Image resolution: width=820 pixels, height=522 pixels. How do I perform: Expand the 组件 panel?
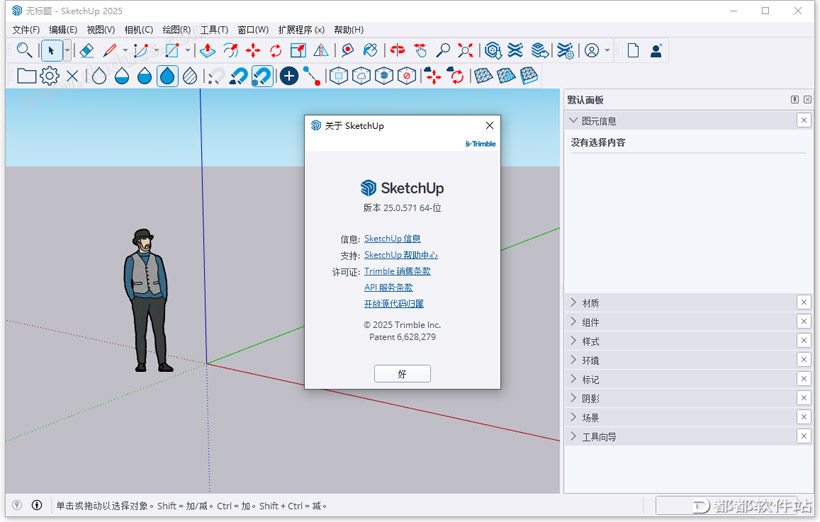pos(574,322)
